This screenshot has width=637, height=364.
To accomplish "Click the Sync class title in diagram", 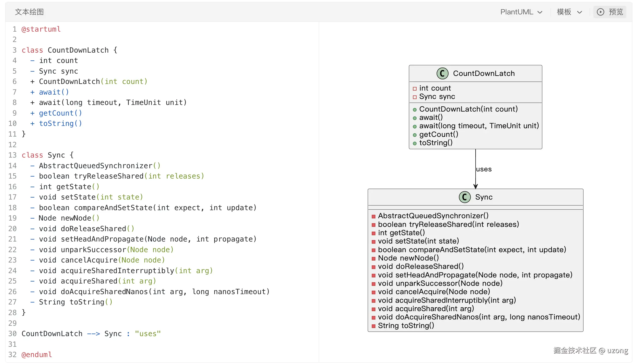I will [484, 197].
